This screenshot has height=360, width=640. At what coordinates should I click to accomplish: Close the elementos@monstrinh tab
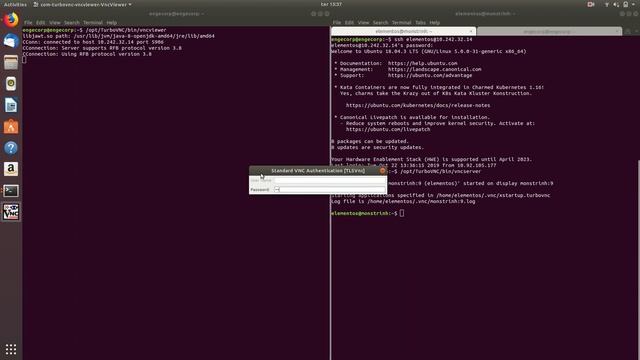[x=471, y=31]
